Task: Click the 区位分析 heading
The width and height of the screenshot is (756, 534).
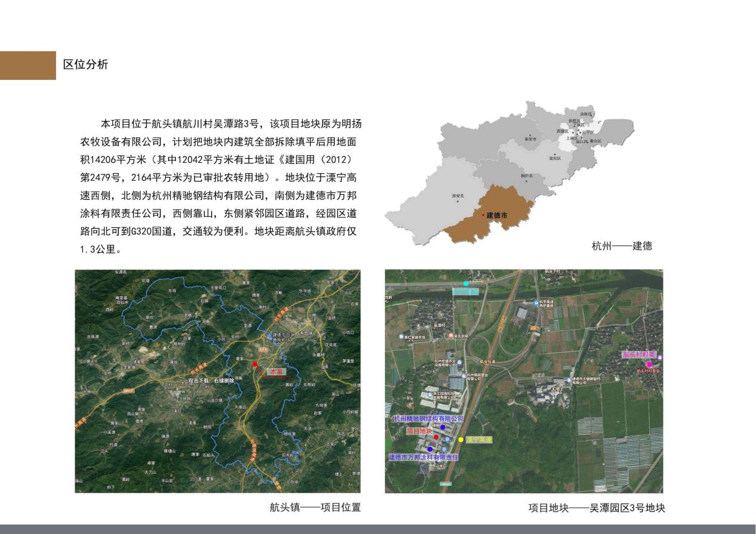Action: (x=85, y=65)
